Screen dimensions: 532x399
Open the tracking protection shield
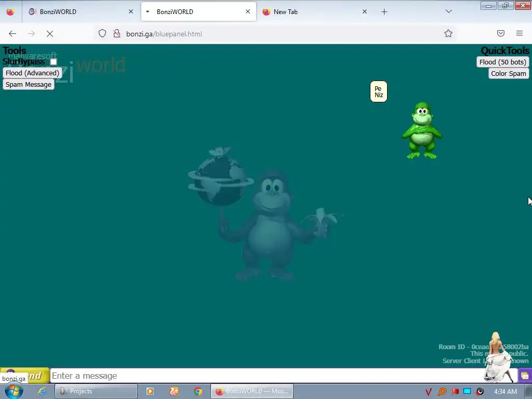(102, 33)
